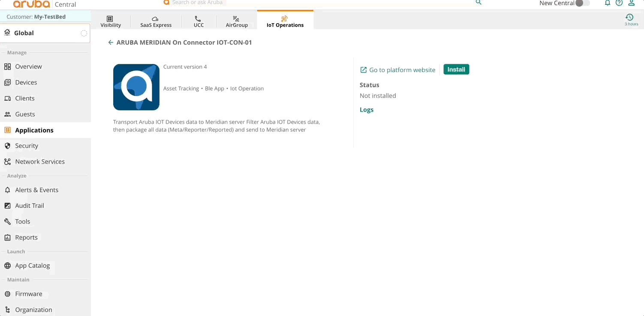Click the Guests people icon

point(7,114)
